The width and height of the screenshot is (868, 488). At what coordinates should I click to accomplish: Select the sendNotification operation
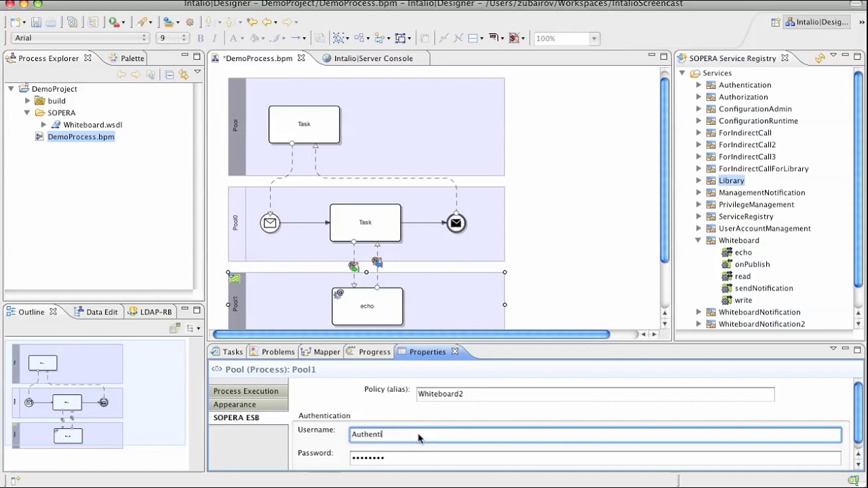pos(764,288)
